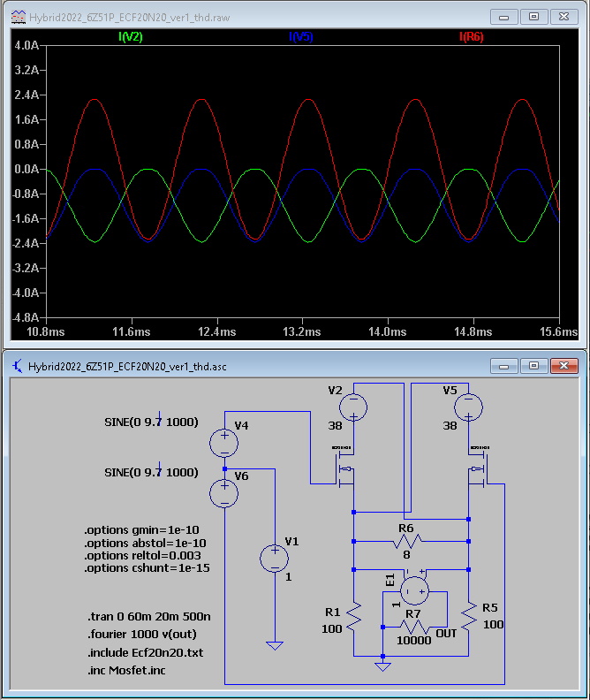Click the V4 sine source symbol

point(224,441)
